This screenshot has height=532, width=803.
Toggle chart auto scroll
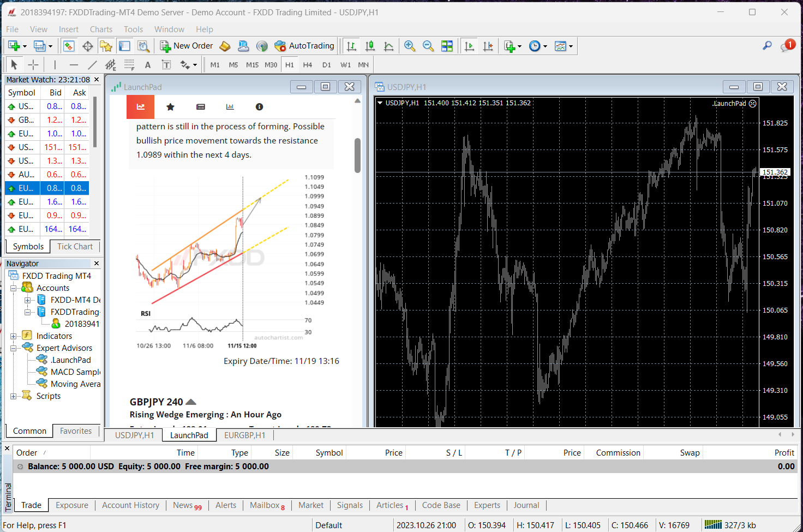(x=469, y=46)
